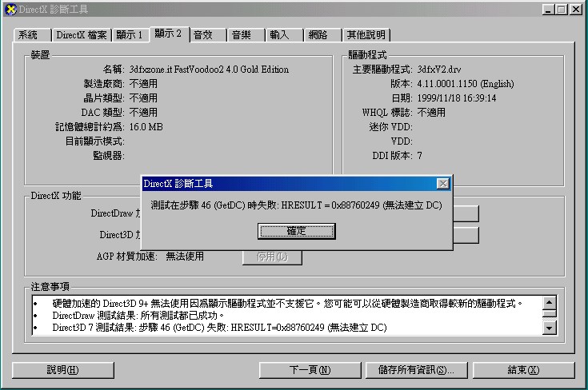Close the main DirectX diagnostic window
This screenshot has height=390, width=588.
576,10
